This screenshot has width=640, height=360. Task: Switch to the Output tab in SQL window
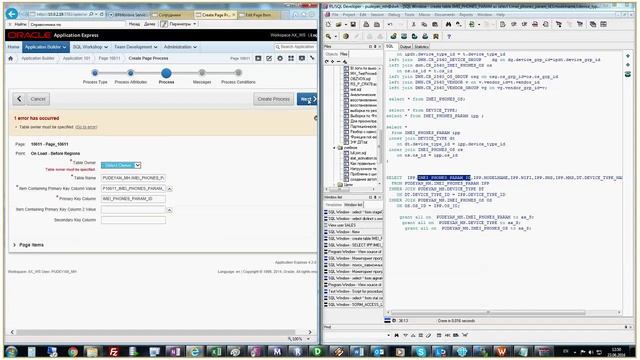click(405, 47)
